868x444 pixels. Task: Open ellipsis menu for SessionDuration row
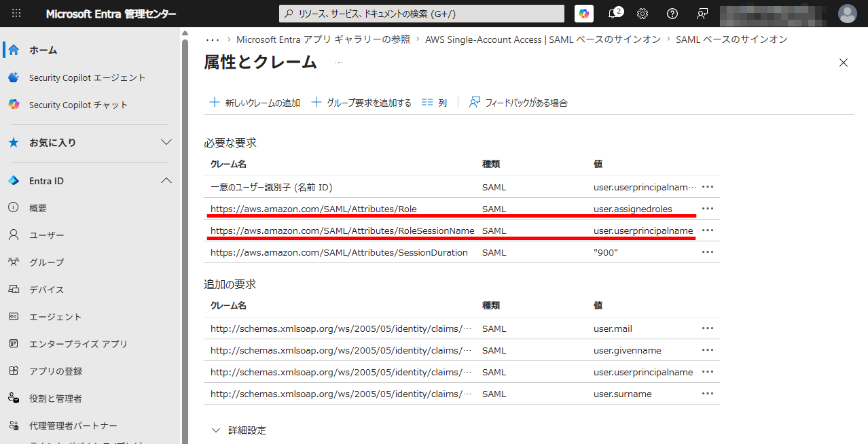pyautogui.click(x=708, y=252)
